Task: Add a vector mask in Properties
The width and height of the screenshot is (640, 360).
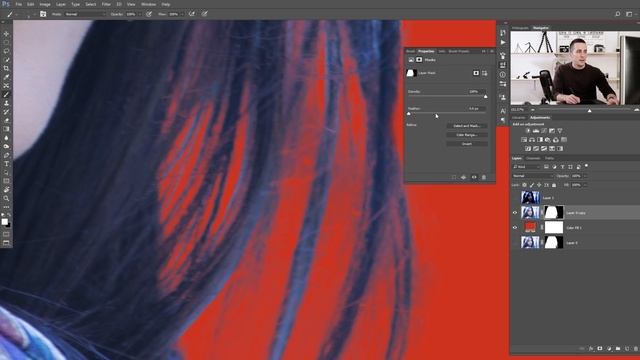Action: 484,73
